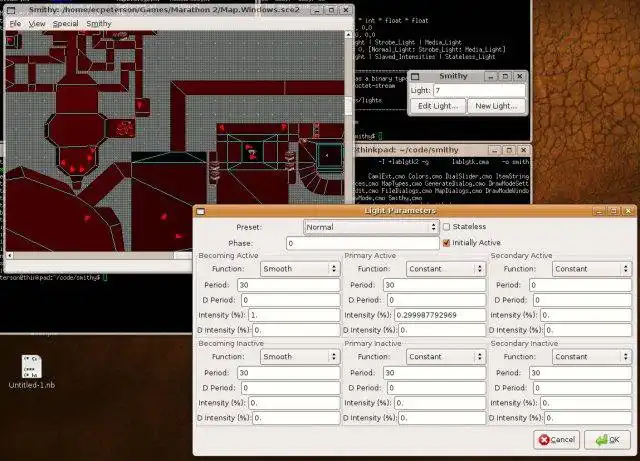Select the cyan-highlighted polygon in map
The height and width of the screenshot is (461, 640).
click(330, 155)
